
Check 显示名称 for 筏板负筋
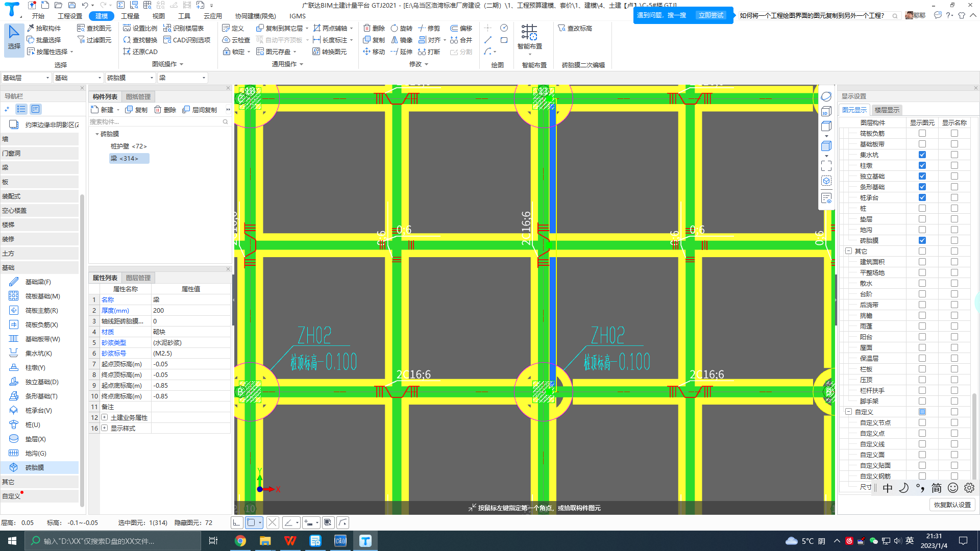[x=954, y=133]
